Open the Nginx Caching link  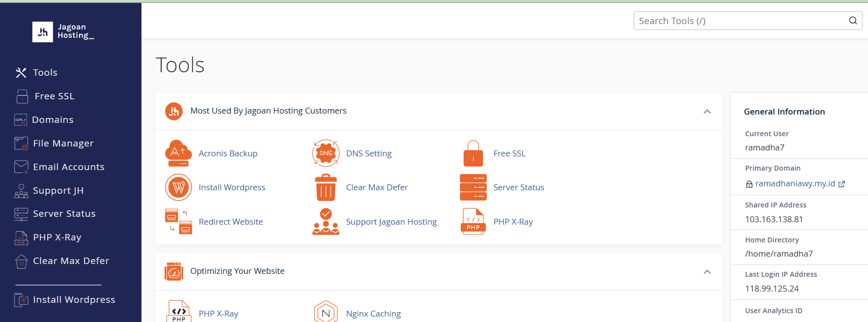tap(373, 314)
